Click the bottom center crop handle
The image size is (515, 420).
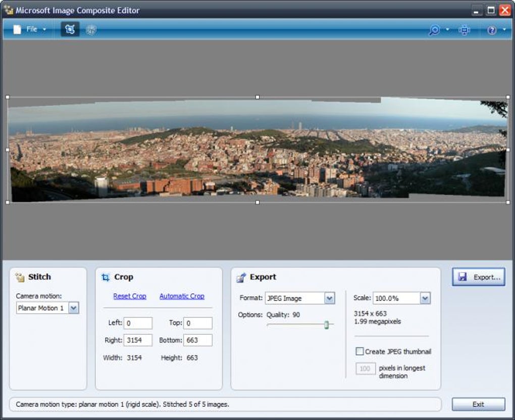(x=257, y=202)
